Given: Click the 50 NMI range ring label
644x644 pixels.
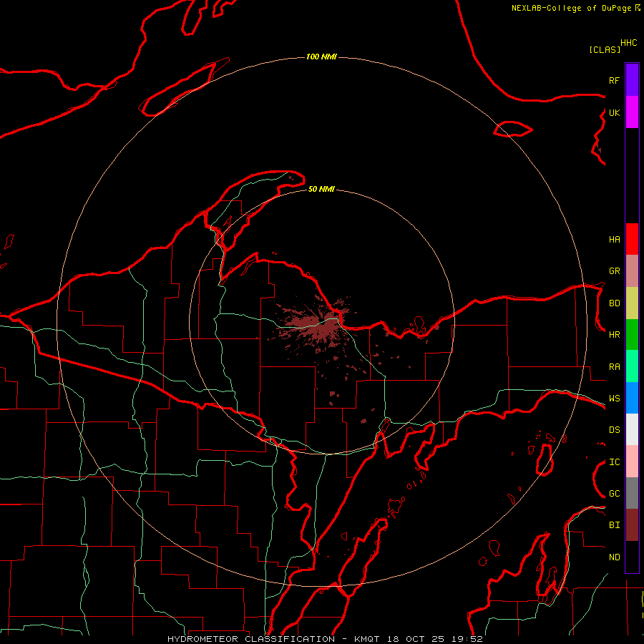Looking at the screenshot, I should click(321, 189).
